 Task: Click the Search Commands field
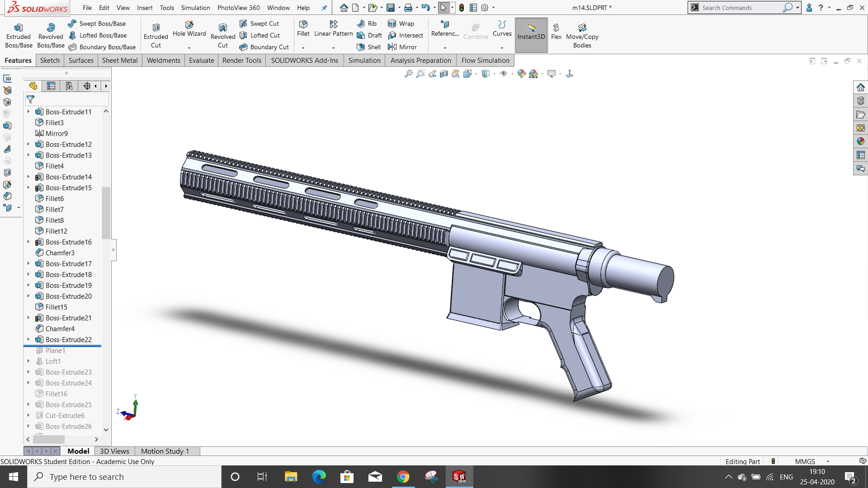coord(741,8)
